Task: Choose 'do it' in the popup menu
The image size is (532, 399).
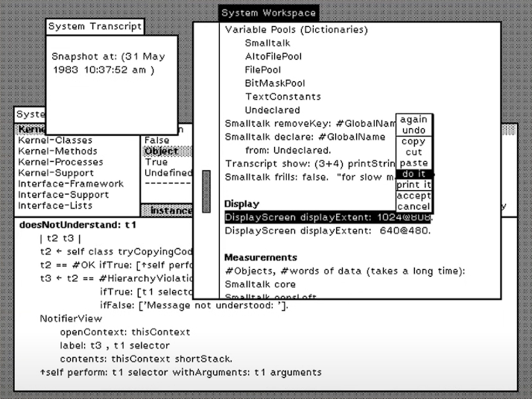Action: tap(414, 174)
